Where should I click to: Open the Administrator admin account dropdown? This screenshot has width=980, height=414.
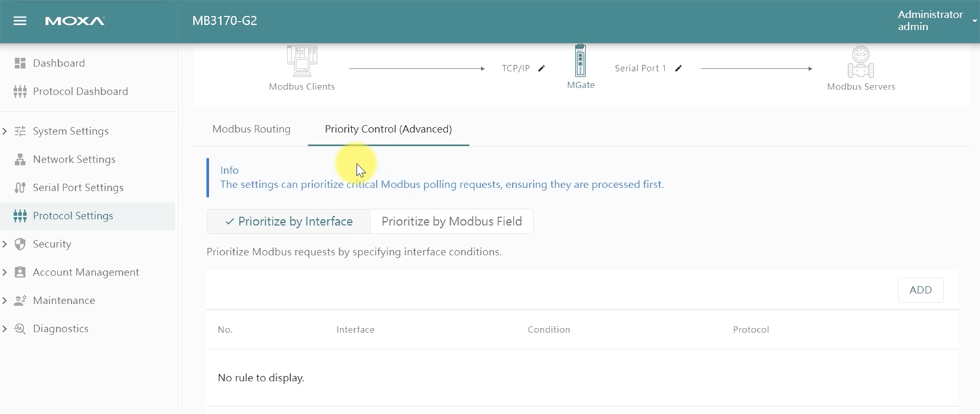coord(934,21)
